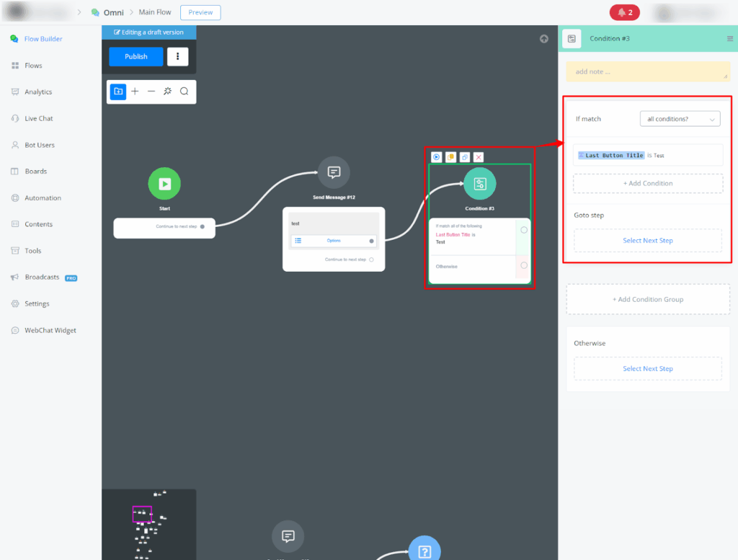Click the Publish button
The width and height of the screenshot is (738, 560).
[x=136, y=57]
